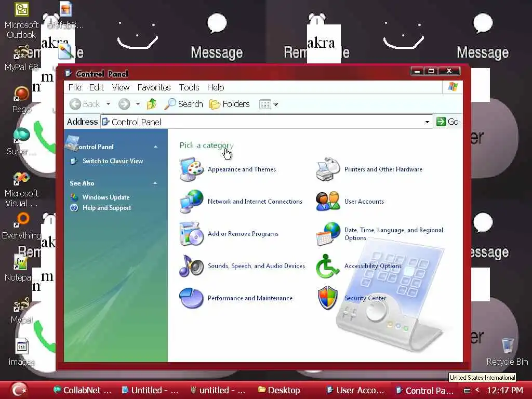Switch to CollabNet taskbar button

(83, 390)
